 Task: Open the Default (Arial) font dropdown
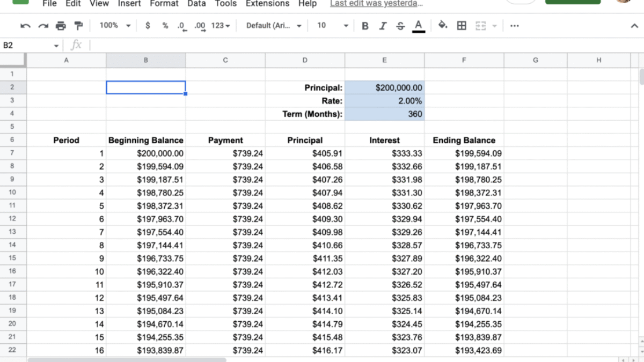click(x=274, y=26)
